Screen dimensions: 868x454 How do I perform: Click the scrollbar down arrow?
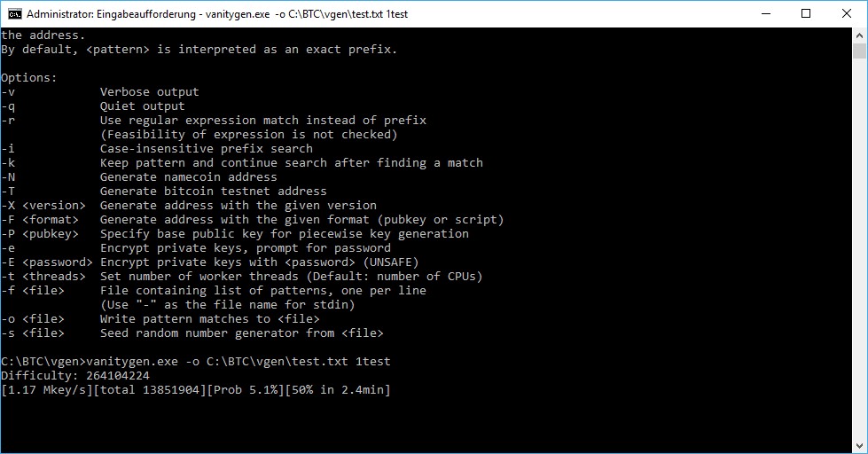coord(859,446)
